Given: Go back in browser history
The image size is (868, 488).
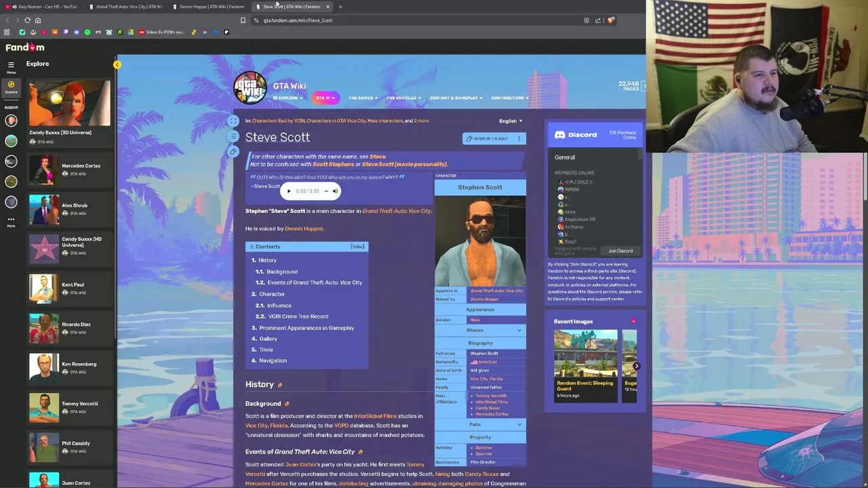Looking at the screenshot, I should tap(6, 20).
